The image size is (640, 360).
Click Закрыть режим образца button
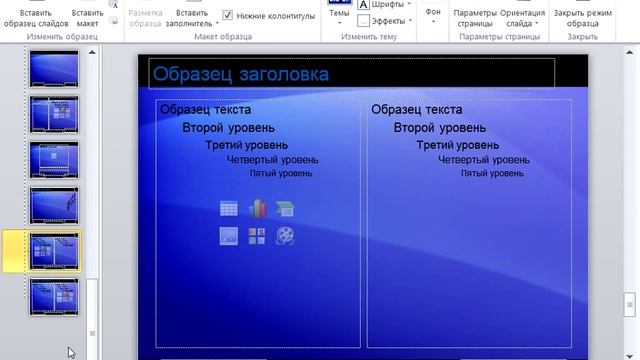[x=582, y=18]
